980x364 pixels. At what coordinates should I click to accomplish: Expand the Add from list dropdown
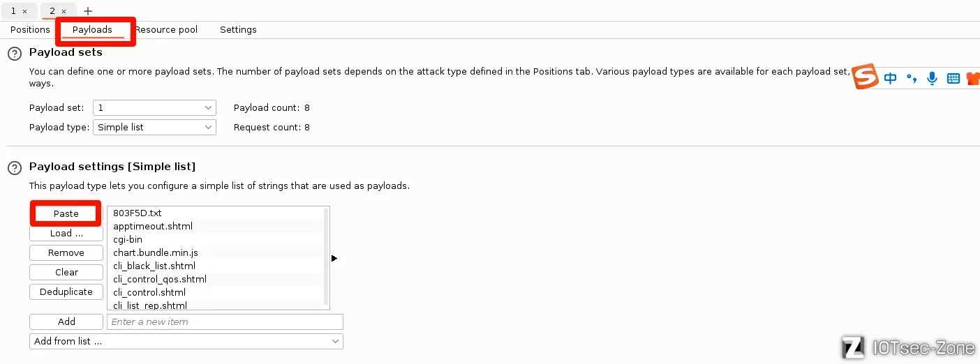186,342
